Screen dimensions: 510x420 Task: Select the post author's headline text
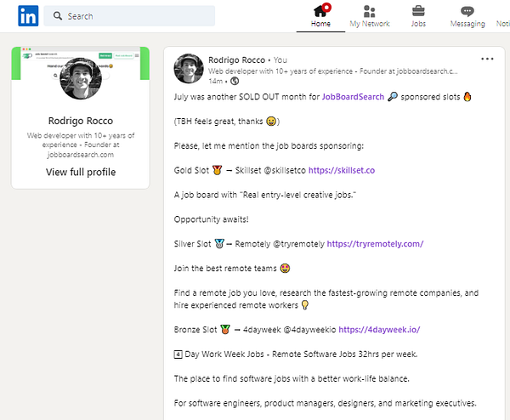332,71
